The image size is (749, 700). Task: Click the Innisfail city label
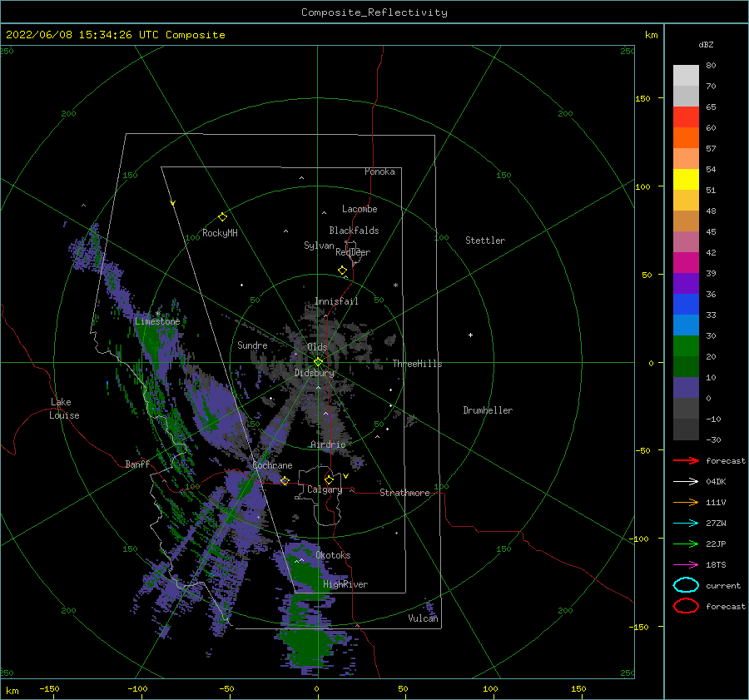pyautogui.click(x=336, y=301)
